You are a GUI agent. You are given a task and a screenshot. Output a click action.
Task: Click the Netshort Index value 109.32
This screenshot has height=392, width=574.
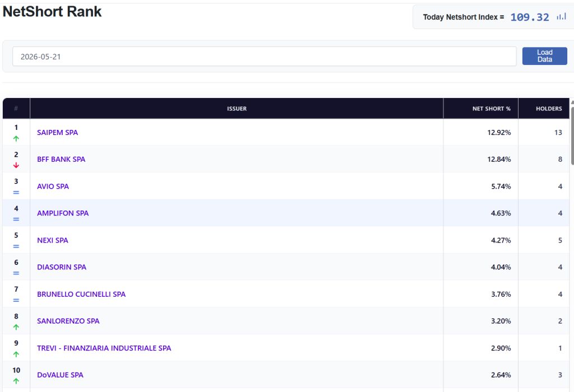tap(530, 17)
